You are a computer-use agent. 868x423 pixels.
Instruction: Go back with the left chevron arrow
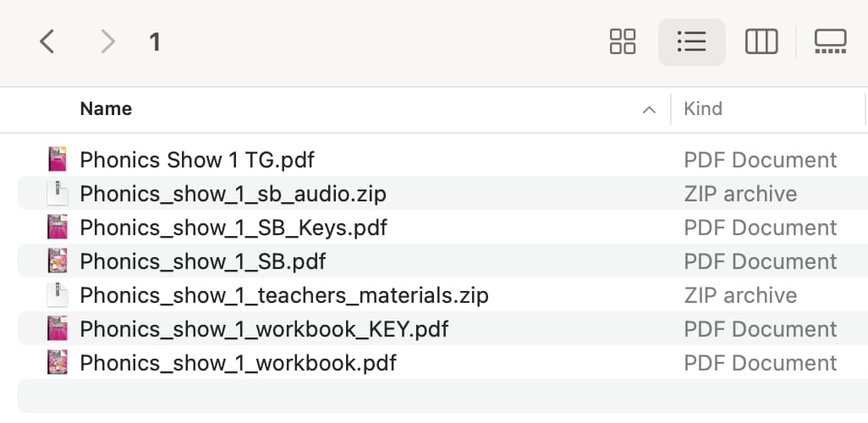pyautogui.click(x=47, y=41)
